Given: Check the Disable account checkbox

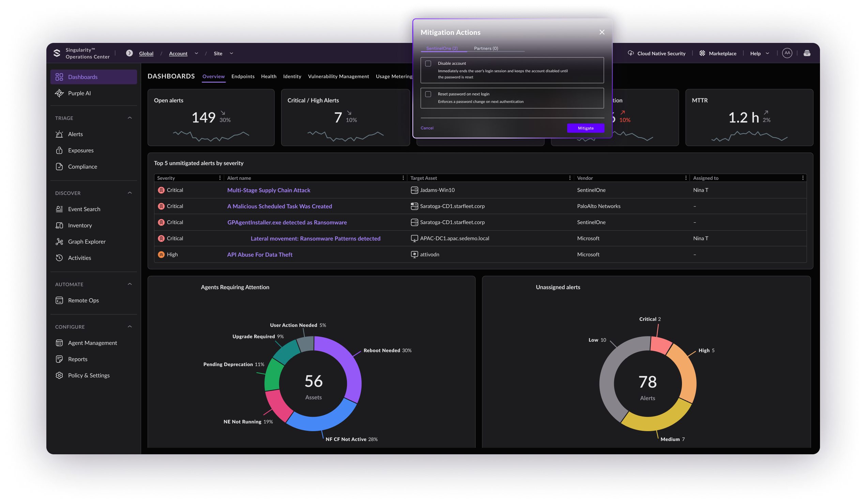Looking at the screenshot, I should tap(428, 64).
